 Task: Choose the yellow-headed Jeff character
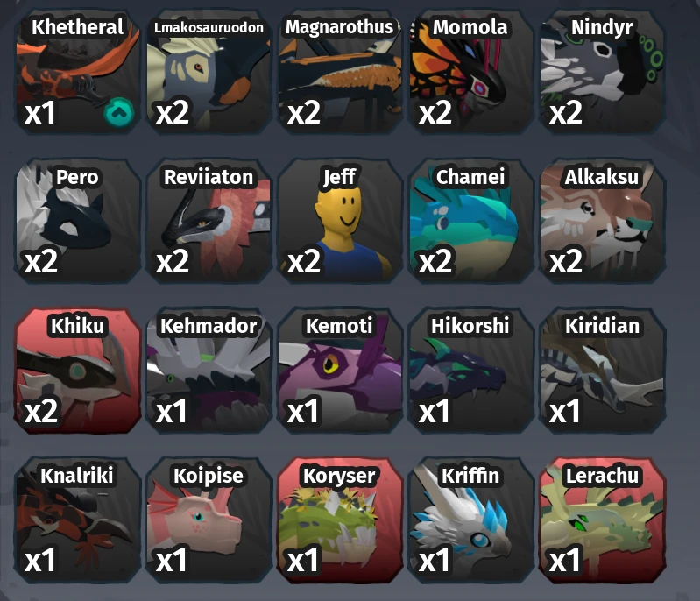340,221
